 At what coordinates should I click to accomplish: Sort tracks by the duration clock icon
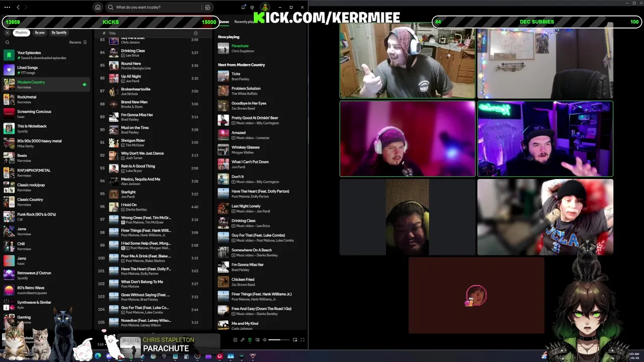point(196,33)
